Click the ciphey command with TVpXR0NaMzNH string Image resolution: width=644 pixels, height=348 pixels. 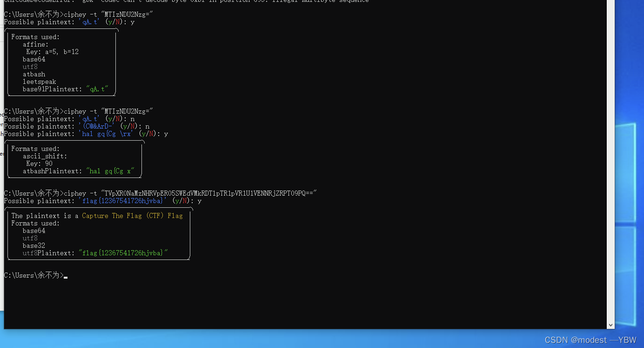[161, 193]
